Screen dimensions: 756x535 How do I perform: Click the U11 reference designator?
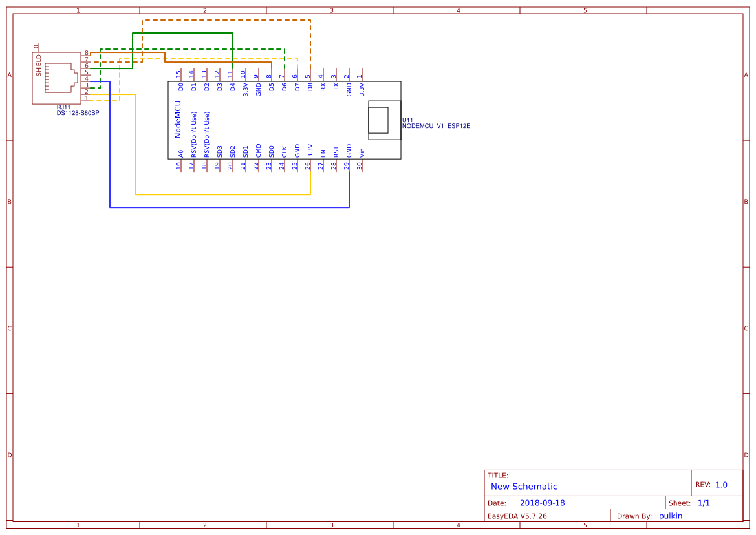408,120
